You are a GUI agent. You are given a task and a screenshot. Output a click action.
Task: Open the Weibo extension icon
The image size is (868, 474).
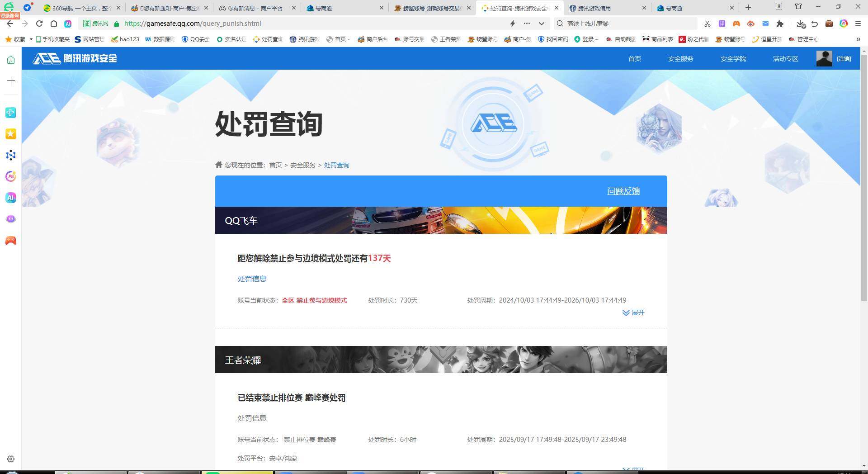pyautogui.click(x=751, y=24)
